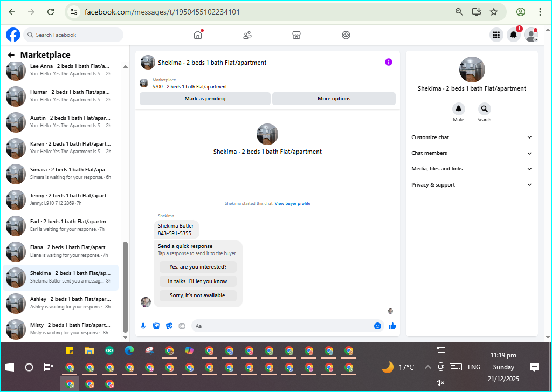Expand the Chat members section
Screen dimensions: 552x392
coord(472,153)
